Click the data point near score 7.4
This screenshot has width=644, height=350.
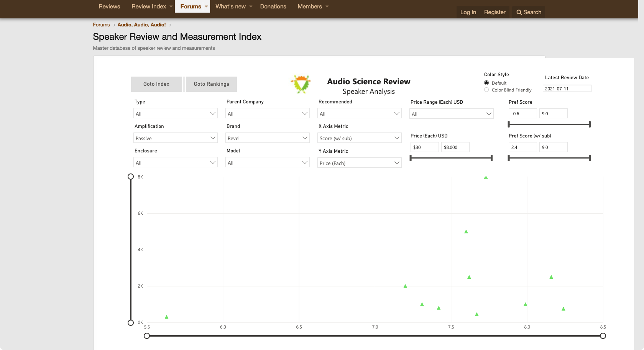(x=439, y=308)
